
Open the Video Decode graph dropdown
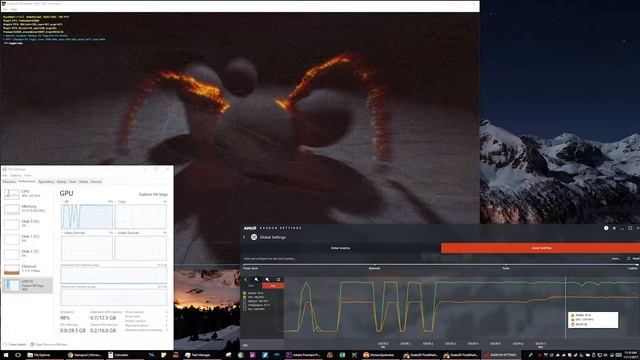pyautogui.click(x=127, y=233)
